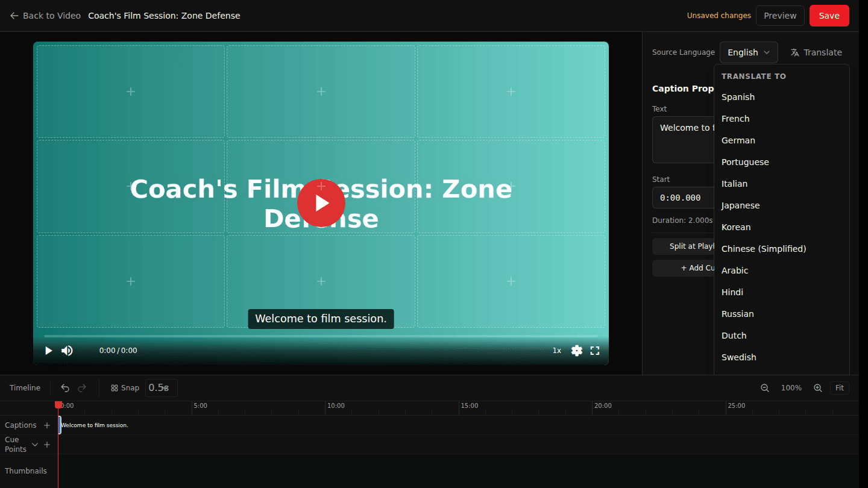Select German from the translate list
Image resolution: width=868 pixels, height=488 pixels.
pos(782,140)
